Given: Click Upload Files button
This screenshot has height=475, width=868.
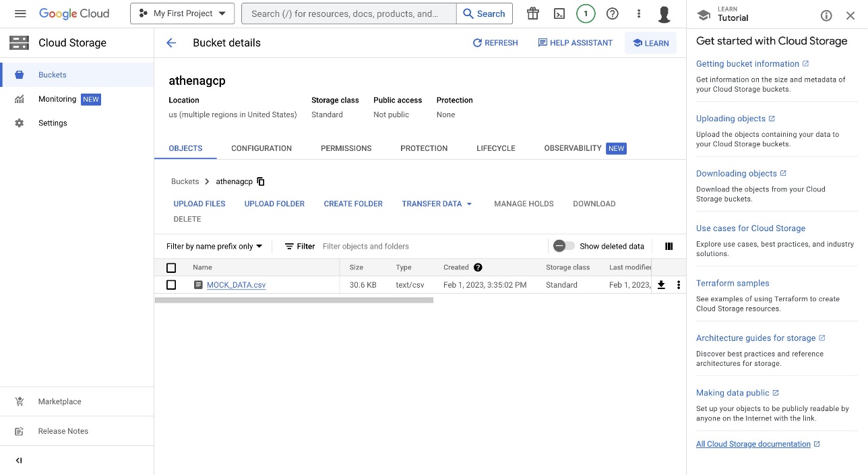Looking at the screenshot, I should point(199,203).
